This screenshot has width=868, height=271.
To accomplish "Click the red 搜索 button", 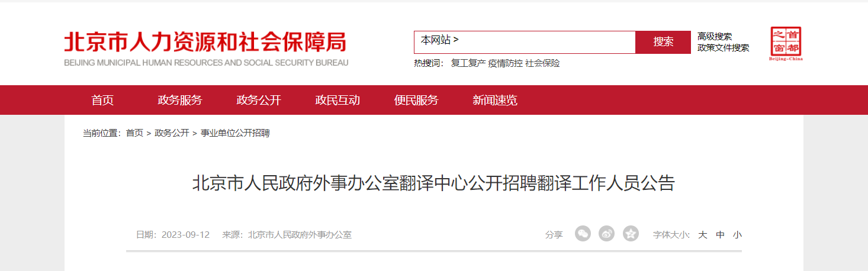I will tap(663, 42).
